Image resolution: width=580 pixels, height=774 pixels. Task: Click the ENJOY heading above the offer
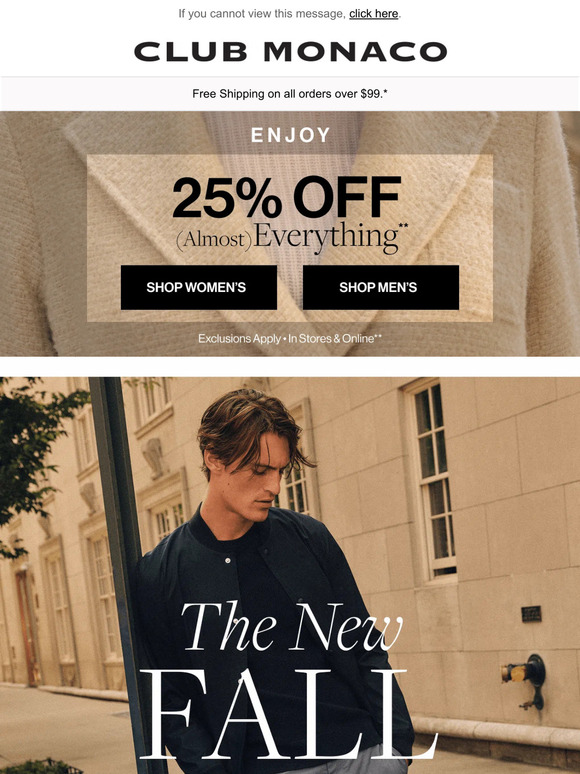tap(290, 135)
